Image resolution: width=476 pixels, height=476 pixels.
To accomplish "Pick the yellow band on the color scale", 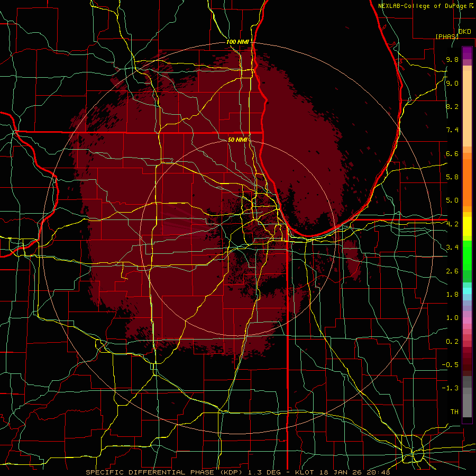I will 467,226.
